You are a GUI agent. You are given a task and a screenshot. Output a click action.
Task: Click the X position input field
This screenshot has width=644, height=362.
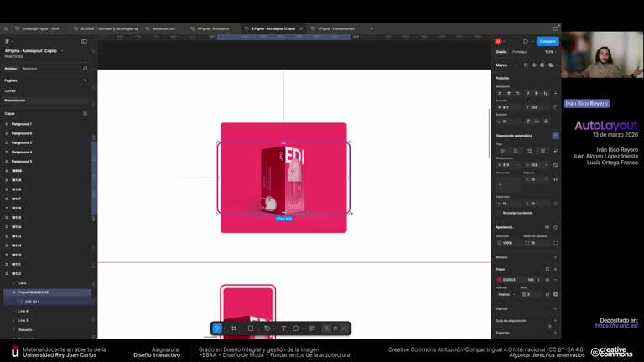pyautogui.click(x=508, y=107)
